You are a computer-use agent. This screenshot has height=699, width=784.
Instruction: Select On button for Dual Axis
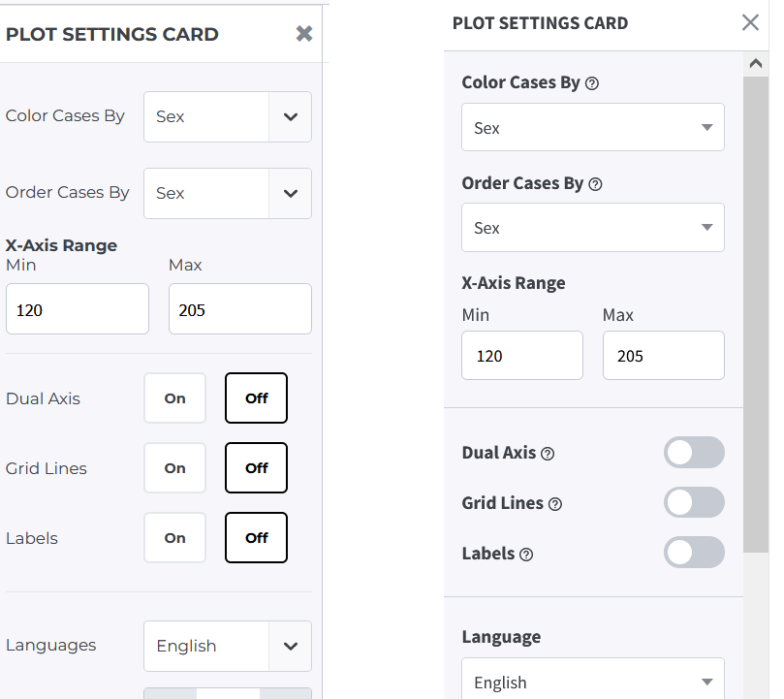coord(175,398)
